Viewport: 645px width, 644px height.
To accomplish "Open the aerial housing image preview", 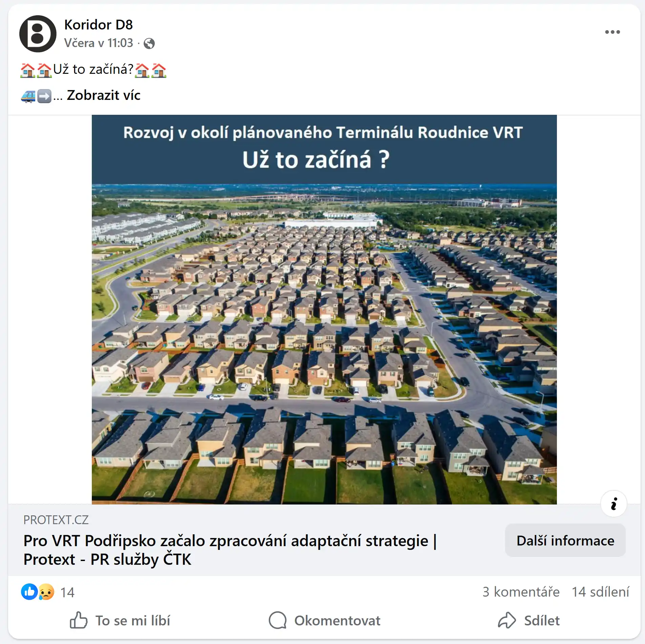I will coord(324,309).
